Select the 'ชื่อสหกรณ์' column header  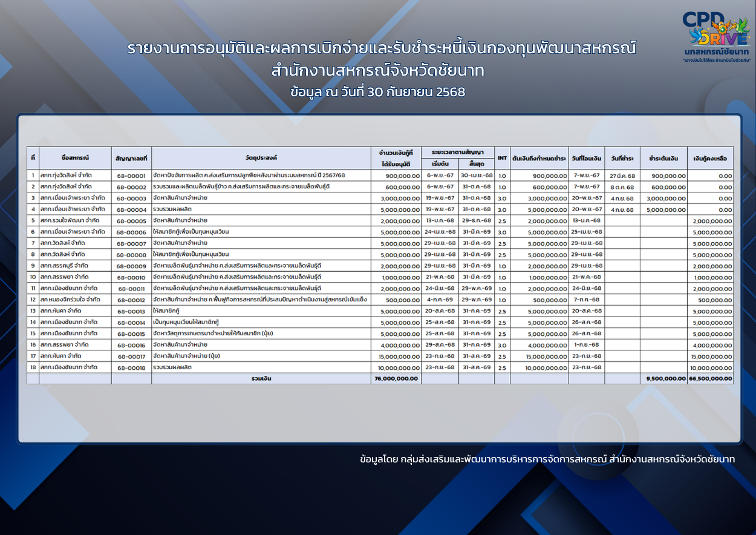pyautogui.click(x=75, y=158)
